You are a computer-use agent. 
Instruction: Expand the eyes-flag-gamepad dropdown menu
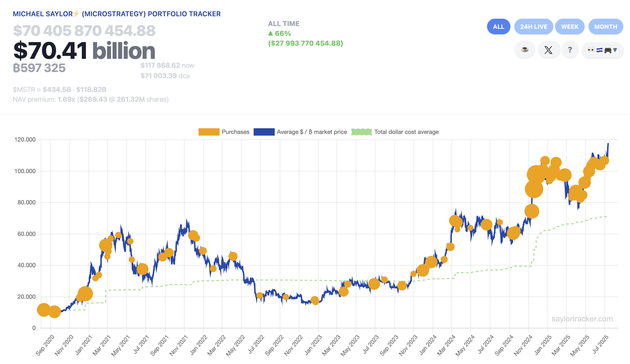coord(602,50)
